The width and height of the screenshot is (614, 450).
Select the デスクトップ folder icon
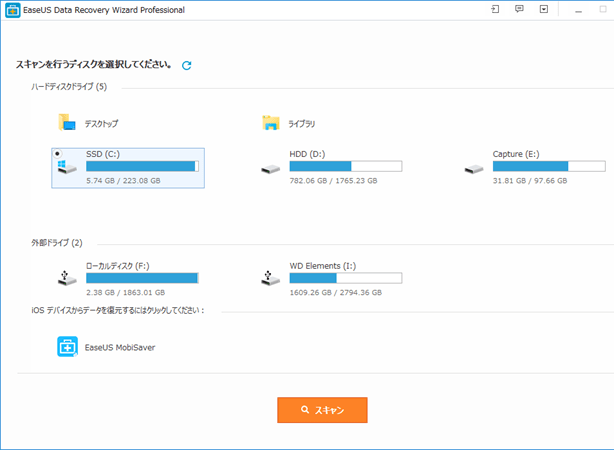tap(67, 123)
